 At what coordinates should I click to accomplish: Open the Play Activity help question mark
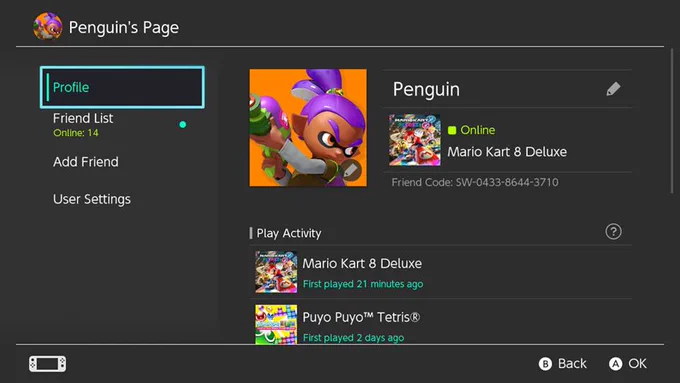tap(613, 232)
